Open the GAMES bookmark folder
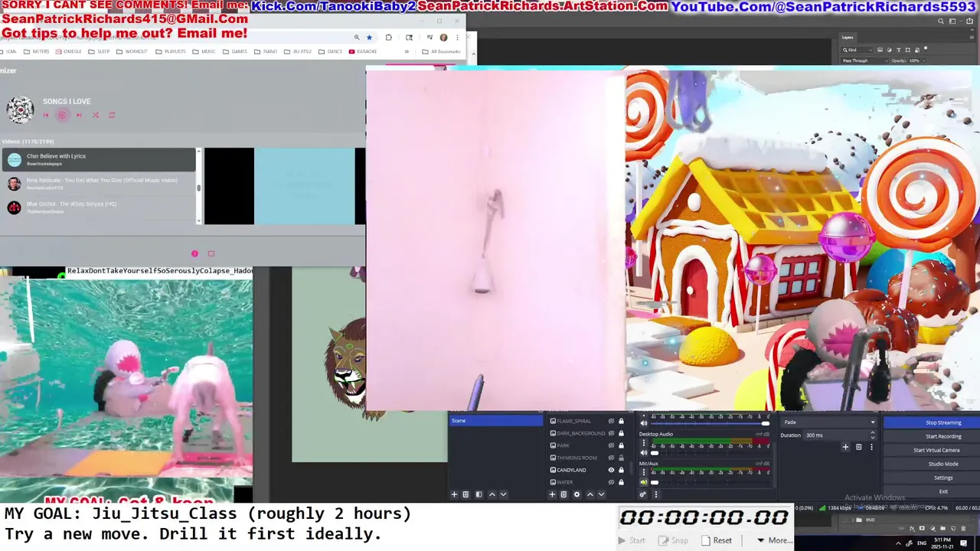Screen dimensions: 980x551 point(234,51)
